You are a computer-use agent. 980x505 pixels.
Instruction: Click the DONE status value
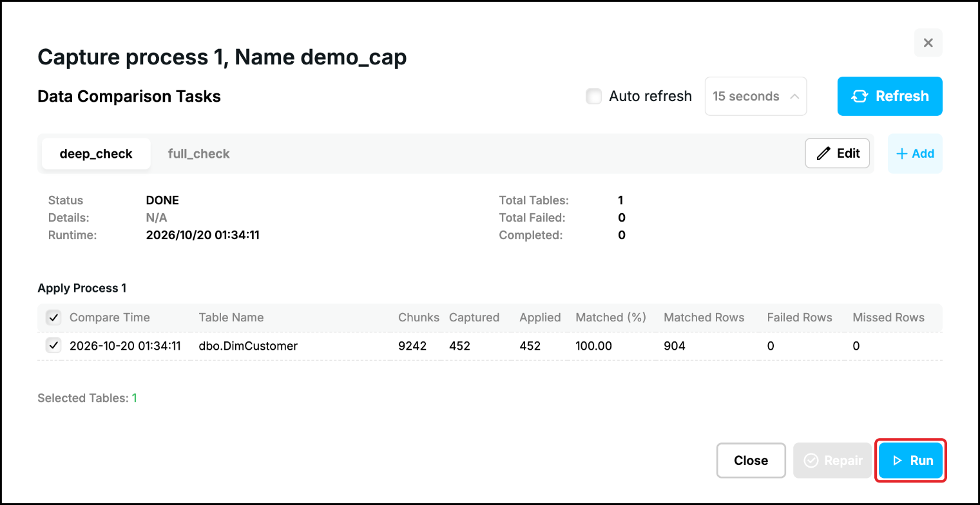[162, 200]
